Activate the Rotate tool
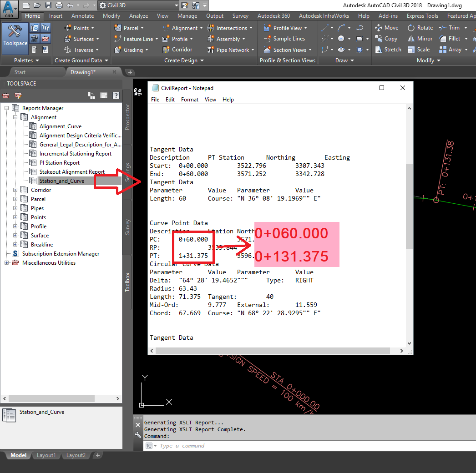The image size is (476, 473). click(x=420, y=27)
